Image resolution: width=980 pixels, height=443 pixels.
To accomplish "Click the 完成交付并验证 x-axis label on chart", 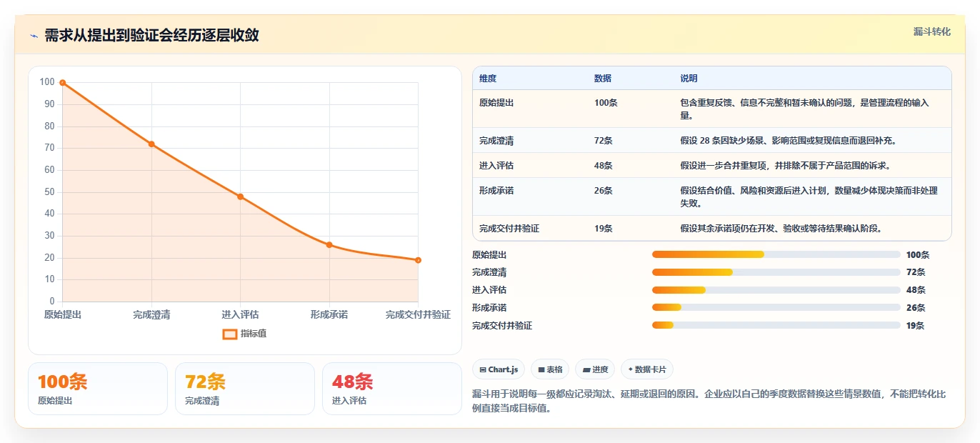I will point(418,314).
